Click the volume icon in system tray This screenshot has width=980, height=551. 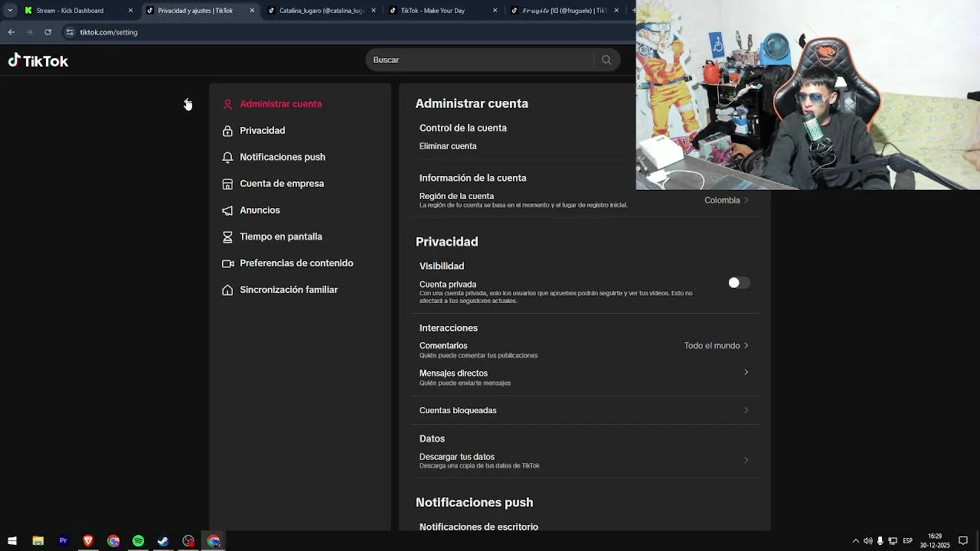[x=867, y=541]
